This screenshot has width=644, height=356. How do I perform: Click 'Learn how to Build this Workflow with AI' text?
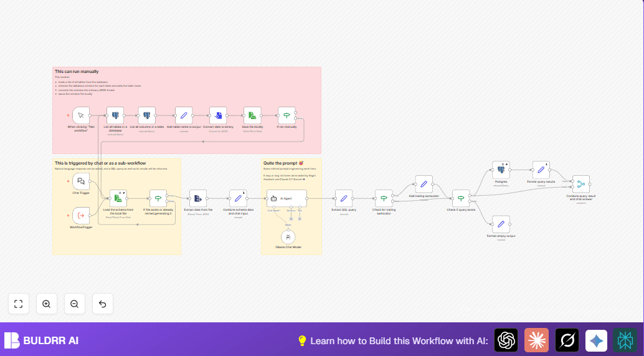pos(399,341)
